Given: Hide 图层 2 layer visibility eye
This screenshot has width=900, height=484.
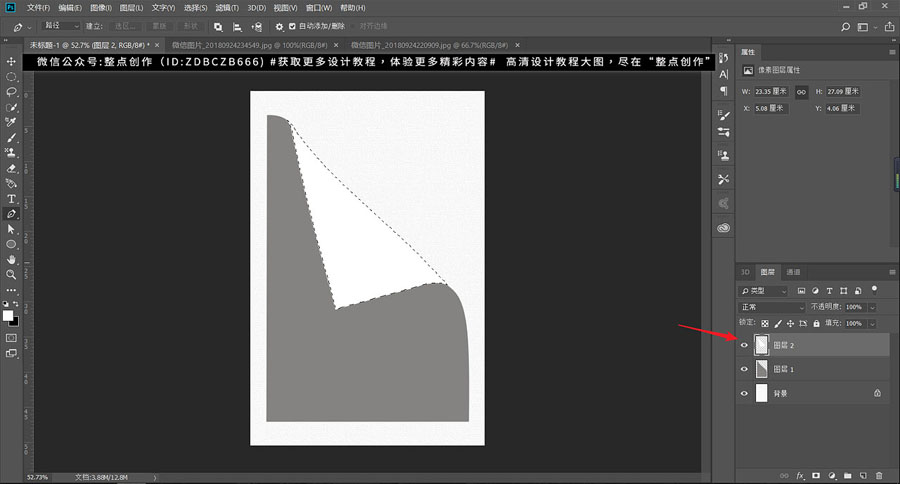Looking at the screenshot, I should (744, 345).
